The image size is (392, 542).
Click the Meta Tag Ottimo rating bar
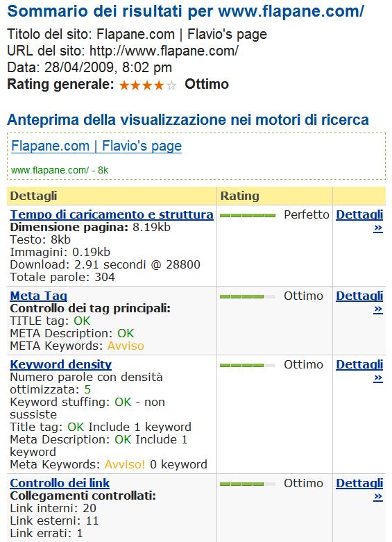tap(248, 296)
